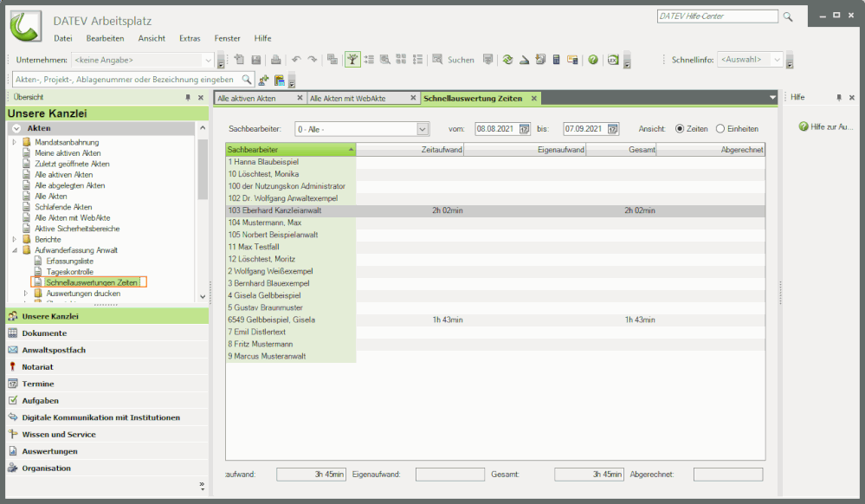Open calendar picker for bis date
This screenshot has height=504, width=865.
click(x=612, y=129)
